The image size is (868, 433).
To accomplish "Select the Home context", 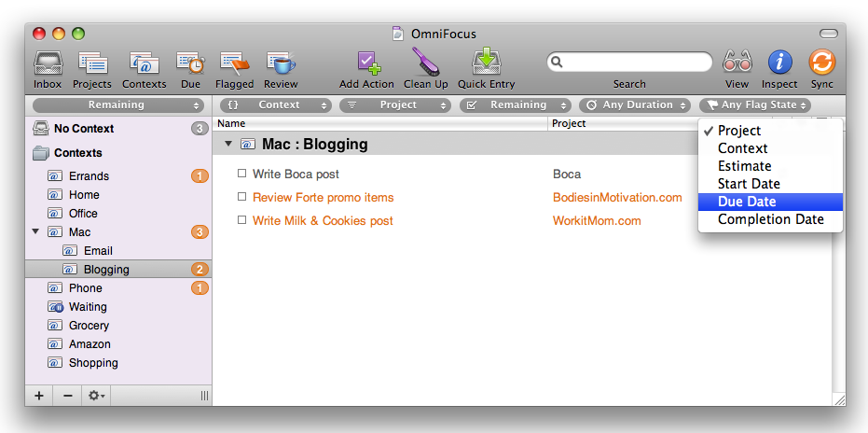I will [x=118, y=195].
